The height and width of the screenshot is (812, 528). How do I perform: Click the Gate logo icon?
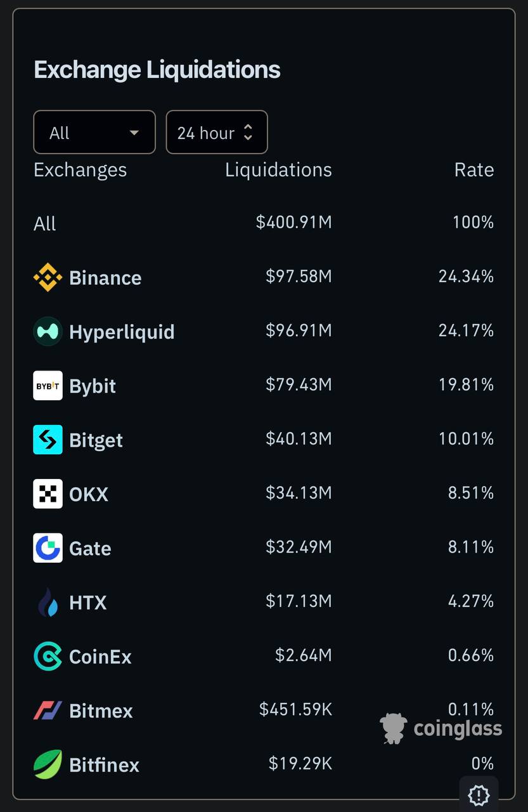tap(48, 548)
